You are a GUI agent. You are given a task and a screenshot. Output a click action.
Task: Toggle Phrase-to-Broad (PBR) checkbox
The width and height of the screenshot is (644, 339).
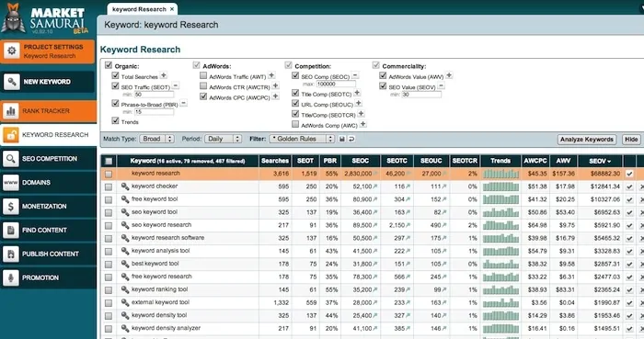[x=115, y=103]
